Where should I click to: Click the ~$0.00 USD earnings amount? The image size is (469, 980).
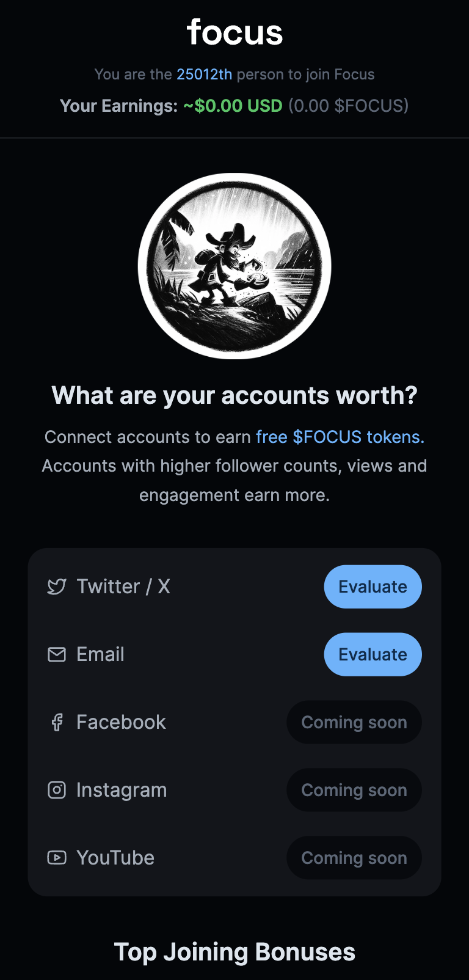233,106
